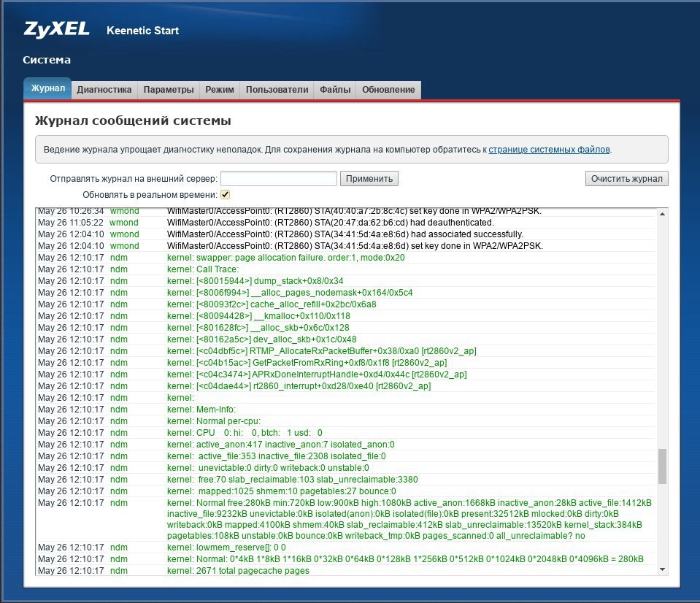This screenshot has height=603, width=700.
Task: Focus the external log server input field
Action: [279, 179]
